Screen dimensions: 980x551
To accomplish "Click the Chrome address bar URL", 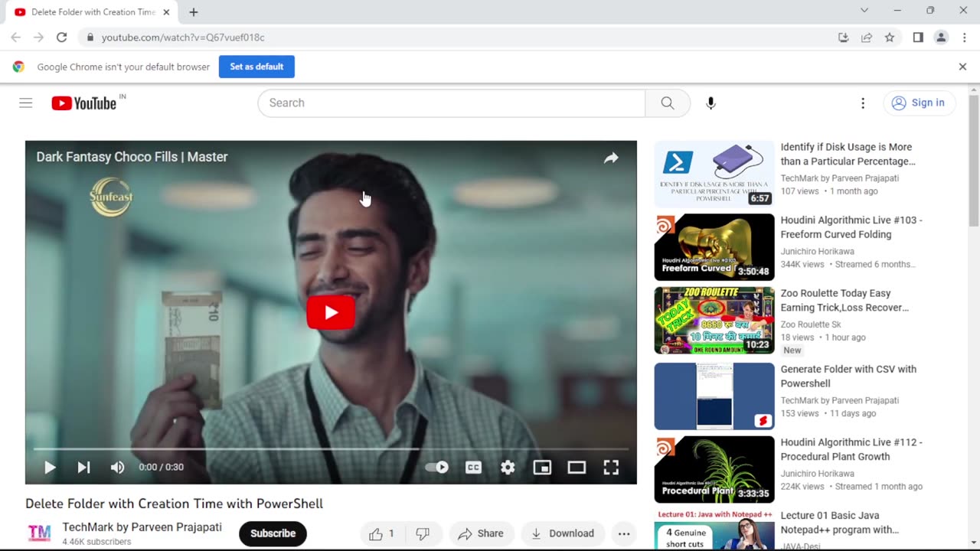I will [183, 37].
